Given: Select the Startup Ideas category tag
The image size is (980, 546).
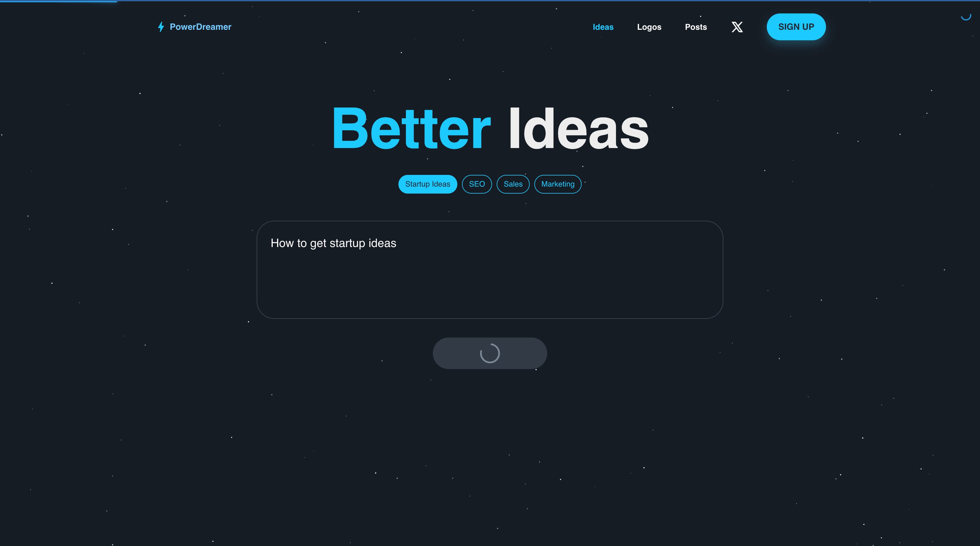Looking at the screenshot, I should click(x=427, y=184).
